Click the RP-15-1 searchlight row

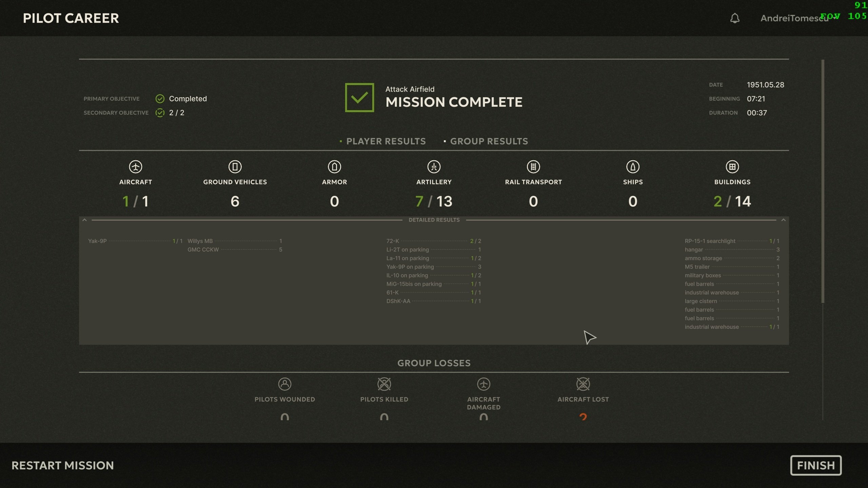tap(732, 241)
